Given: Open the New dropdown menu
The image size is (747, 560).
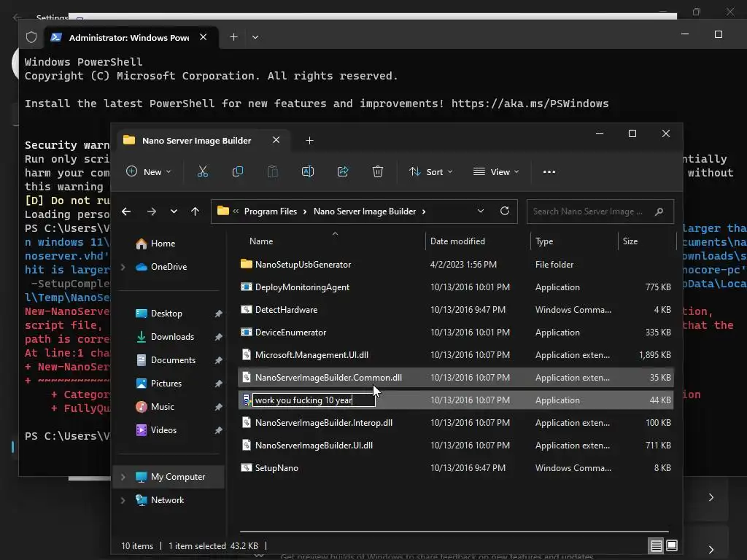Looking at the screenshot, I should [x=149, y=172].
